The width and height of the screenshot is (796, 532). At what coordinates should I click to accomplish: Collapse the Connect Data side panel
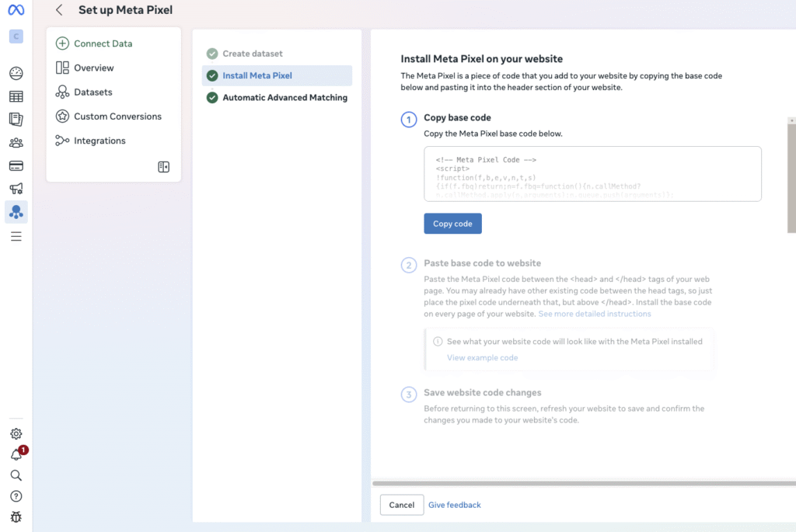[163, 166]
